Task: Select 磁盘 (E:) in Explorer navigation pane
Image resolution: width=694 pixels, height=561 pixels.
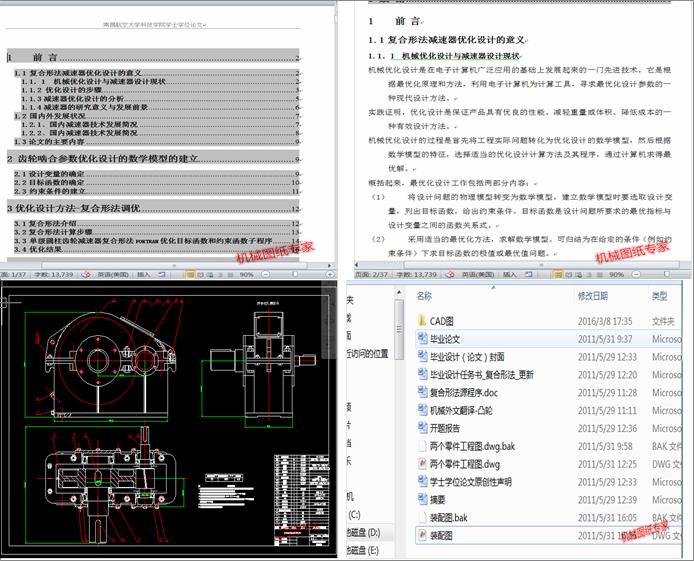Action: [363, 550]
